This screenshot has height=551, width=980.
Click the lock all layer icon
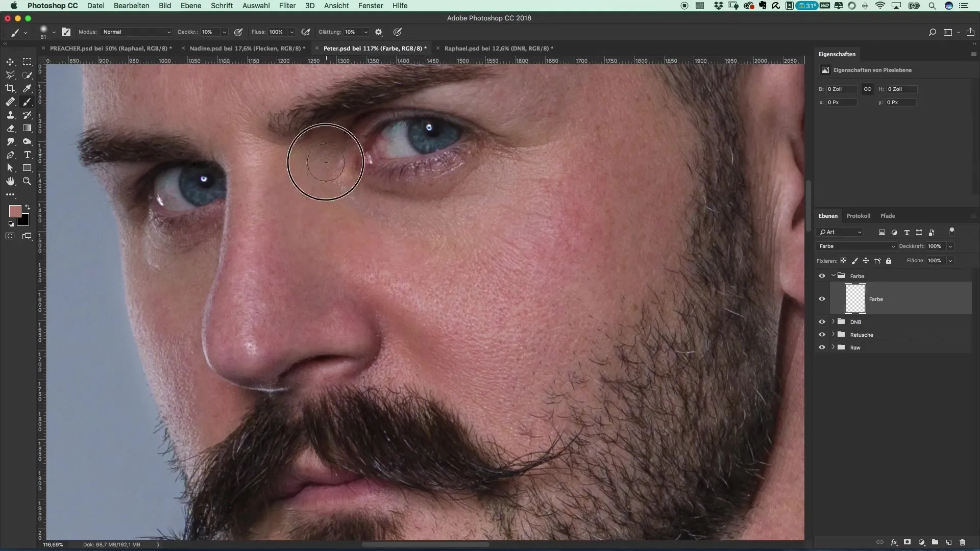click(x=889, y=261)
